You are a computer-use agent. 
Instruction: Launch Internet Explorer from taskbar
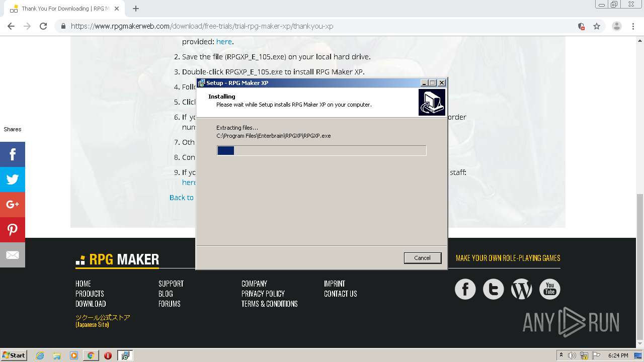[40, 355]
